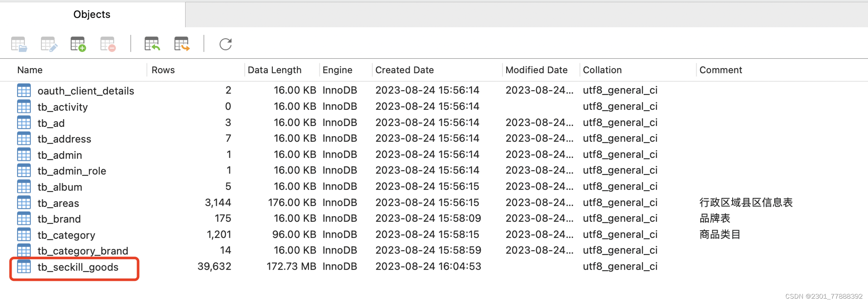Click the Delete Table minus icon

(x=108, y=44)
